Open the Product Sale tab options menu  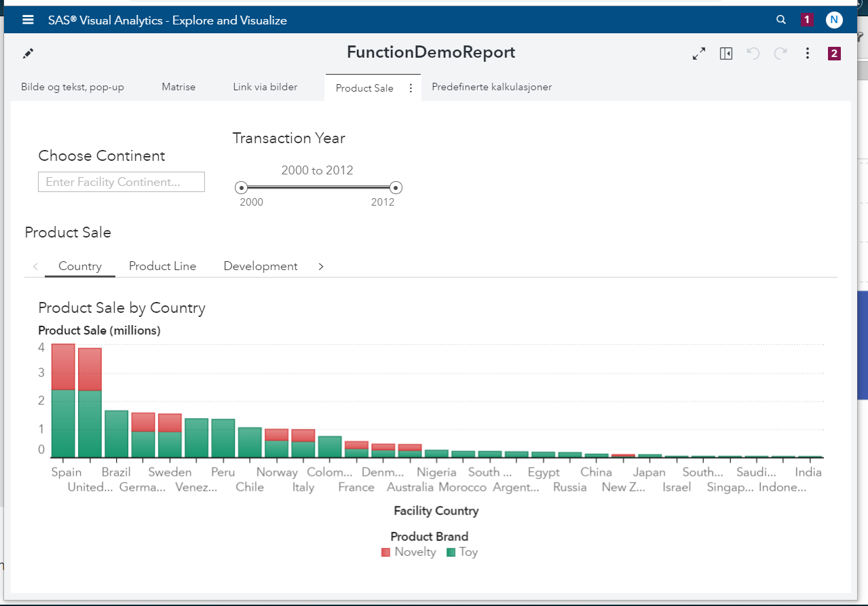pyautogui.click(x=411, y=88)
